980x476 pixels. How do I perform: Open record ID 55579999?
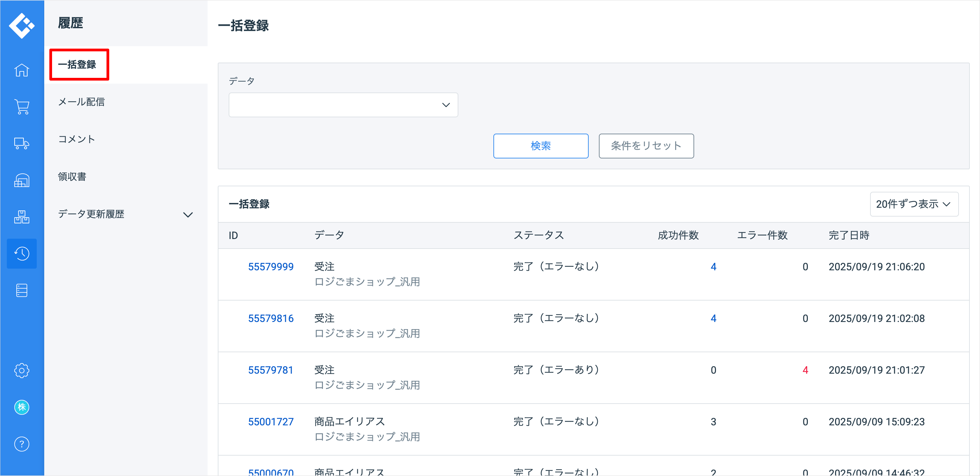[271, 267]
